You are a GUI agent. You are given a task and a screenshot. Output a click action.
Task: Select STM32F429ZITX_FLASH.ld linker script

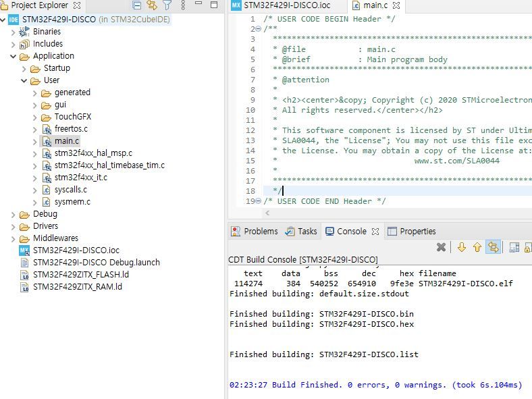(x=81, y=275)
